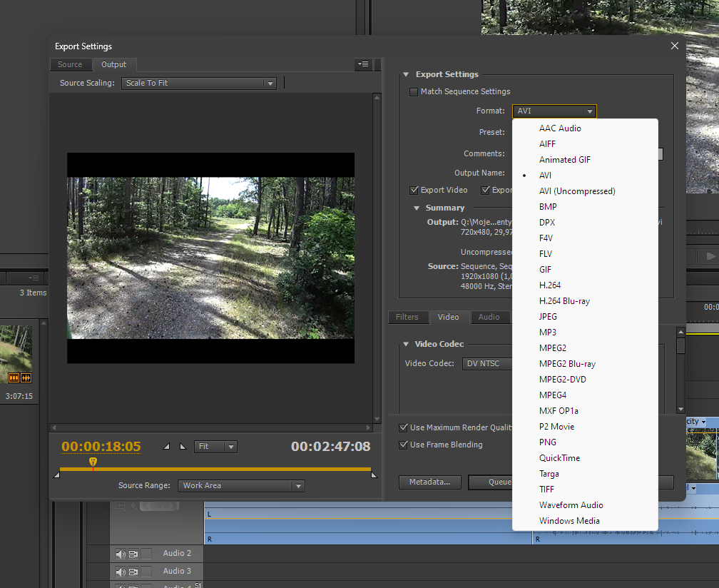This screenshot has width=719, height=588.
Task: Pick Waveform Audio format
Action: tap(585, 505)
